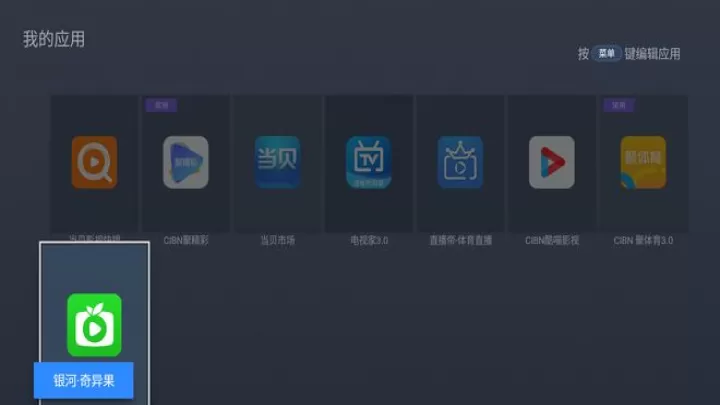
Task: Click the CIBN聚精彩 caption text
Action: (186, 240)
